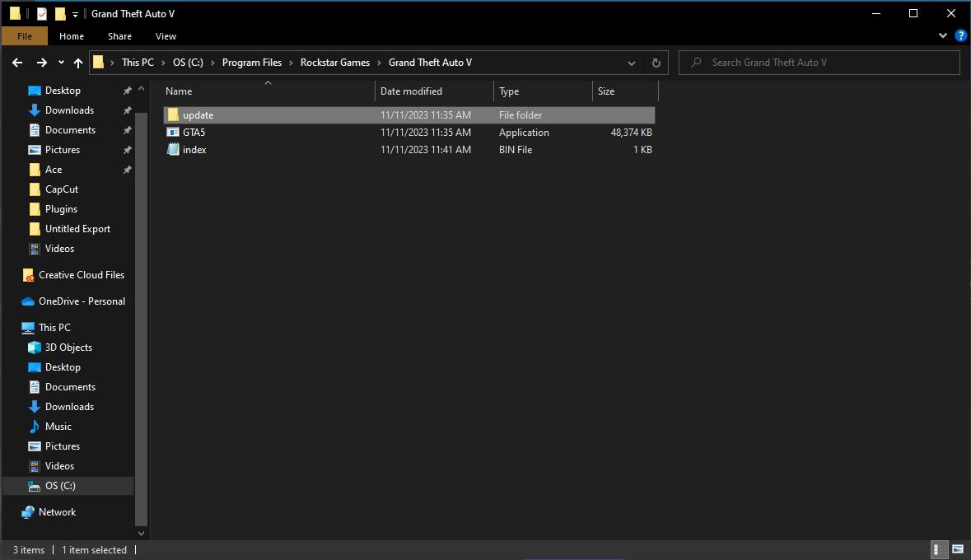Image resolution: width=971 pixels, height=560 pixels.
Task: Go back to previous folder
Action: pos(17,63)
